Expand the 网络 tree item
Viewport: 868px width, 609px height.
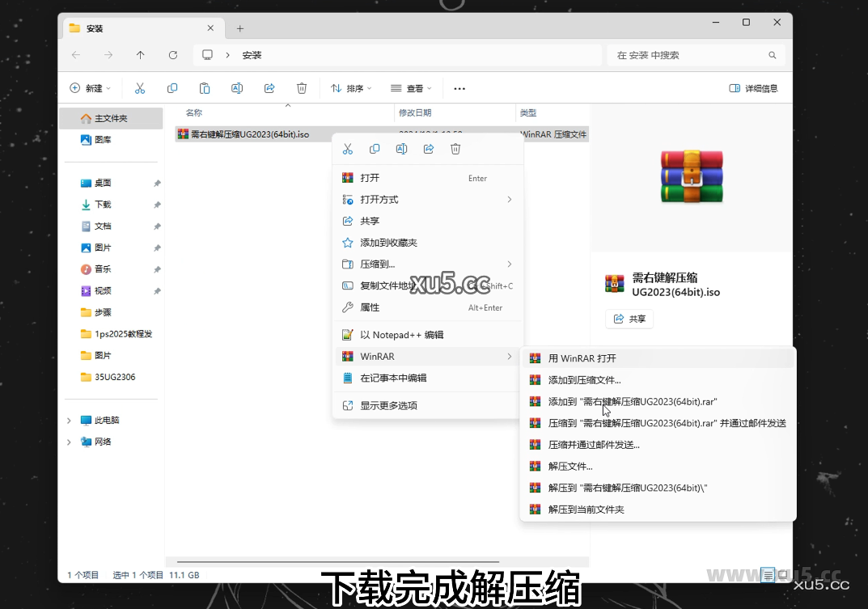[x=69, y=442]
